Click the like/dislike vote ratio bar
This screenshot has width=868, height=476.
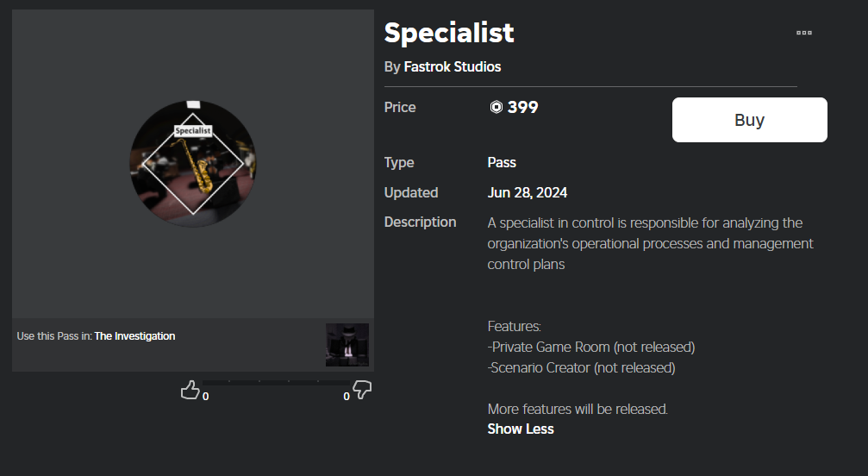click(x=277, y=381)
